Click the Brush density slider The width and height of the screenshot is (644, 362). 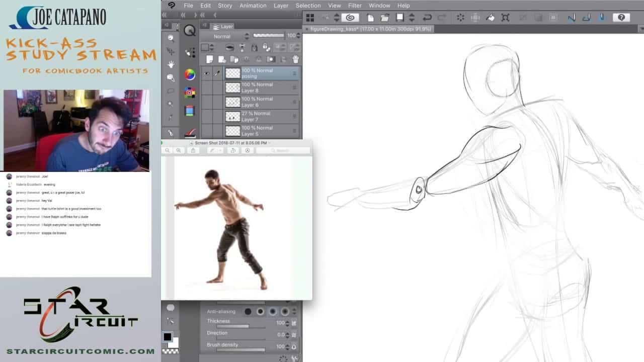[x=240, y=350]
